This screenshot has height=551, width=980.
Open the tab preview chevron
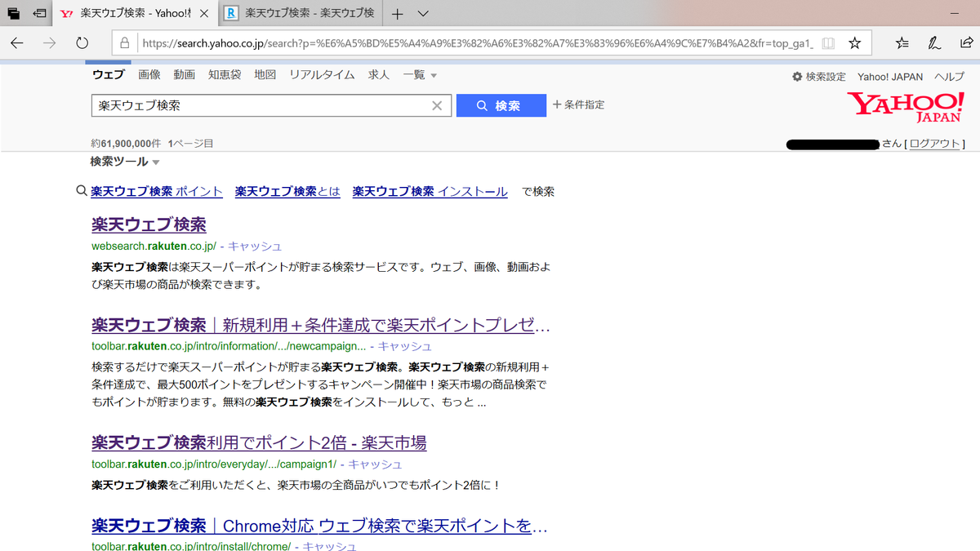[423, 14]
